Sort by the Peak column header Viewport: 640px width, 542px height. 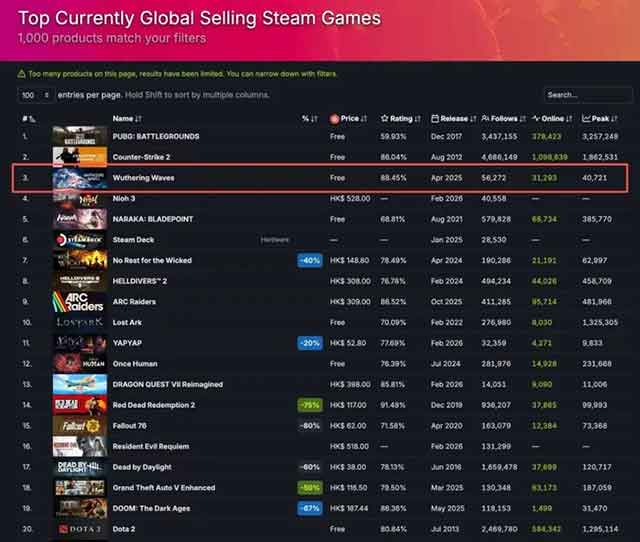pyautogui.click(x=602, y=119)
